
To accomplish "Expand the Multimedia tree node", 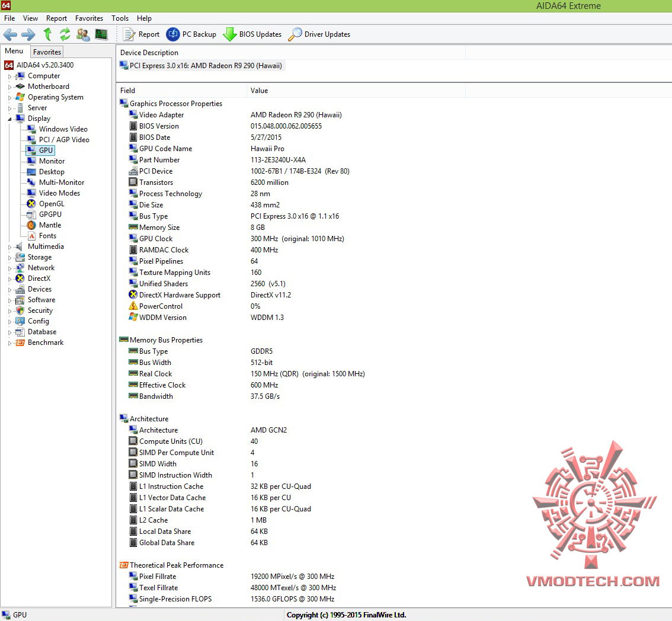I will coord(9,247).
